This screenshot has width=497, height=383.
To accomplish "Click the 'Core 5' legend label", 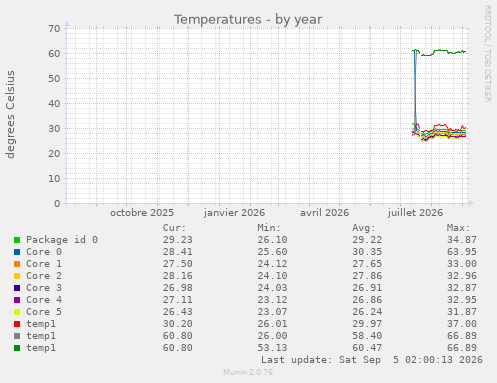I will (x=44, y=312).
